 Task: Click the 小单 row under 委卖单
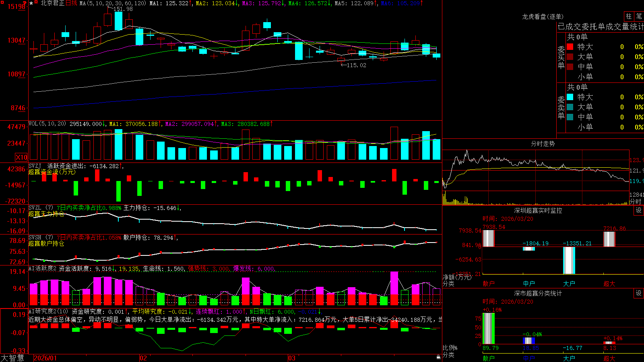pyautogui.click(x=605, y=127)
